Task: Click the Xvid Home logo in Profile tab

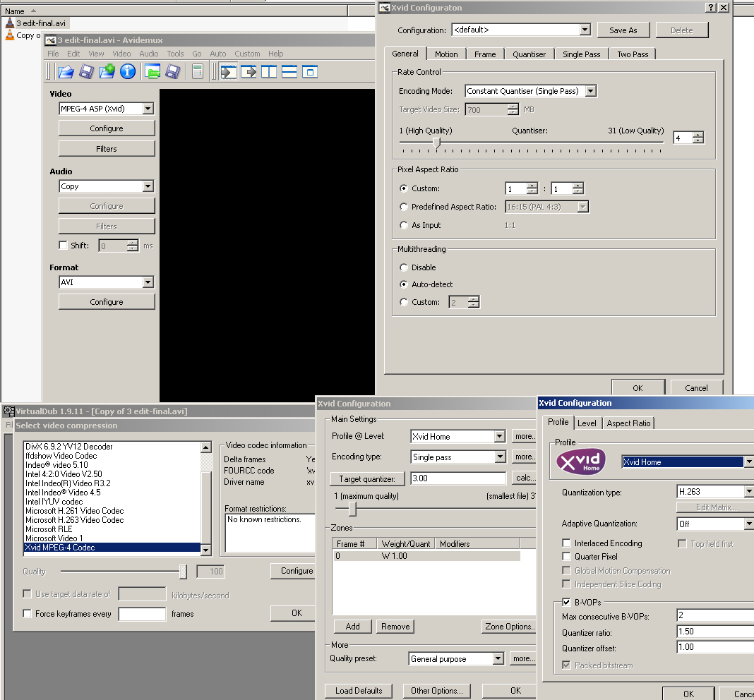Action: click(x=581, y=462)
